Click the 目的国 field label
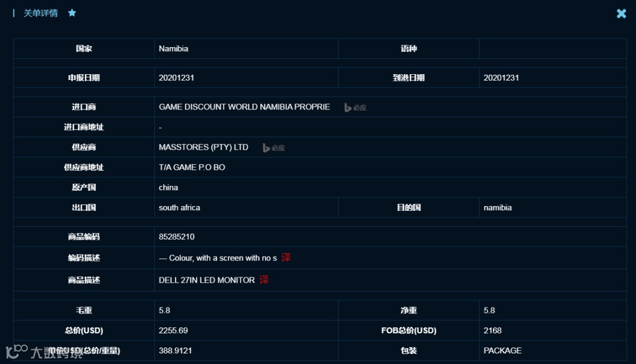 point(409,207)
